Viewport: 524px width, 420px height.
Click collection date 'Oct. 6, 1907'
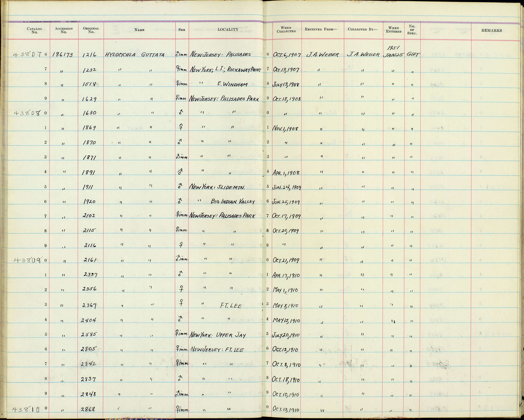point(287,55)
